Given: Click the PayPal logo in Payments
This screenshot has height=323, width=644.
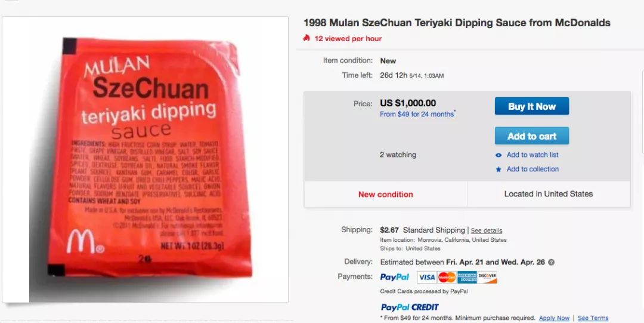Looking at the screenshot, I should pos(394,278).
